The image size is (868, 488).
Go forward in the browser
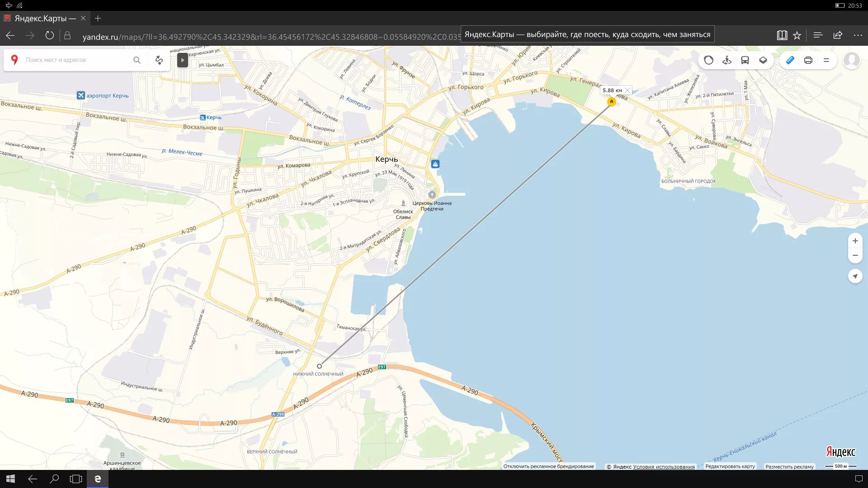click(30, 35)
